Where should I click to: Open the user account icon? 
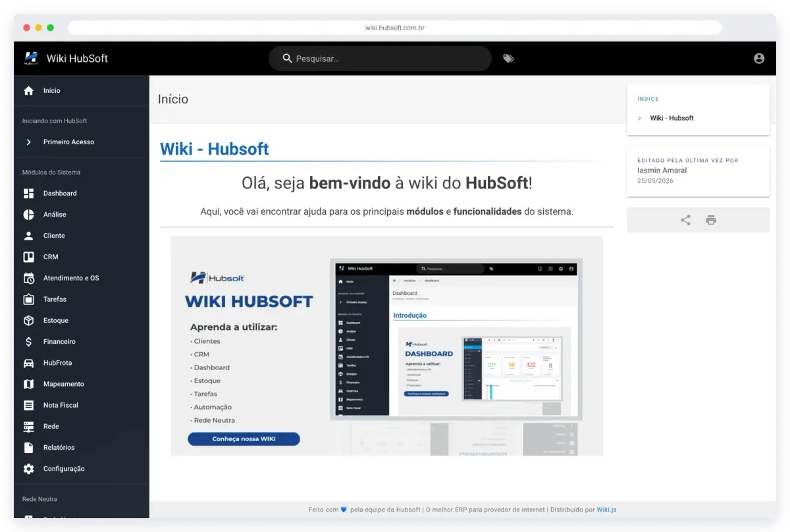(x=759, y=59)
